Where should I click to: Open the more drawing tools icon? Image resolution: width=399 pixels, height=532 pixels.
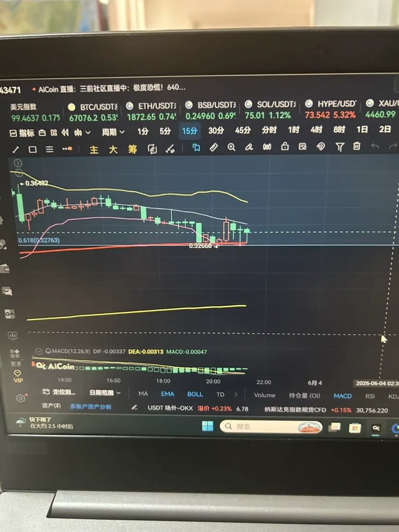[x=67, y=148]
